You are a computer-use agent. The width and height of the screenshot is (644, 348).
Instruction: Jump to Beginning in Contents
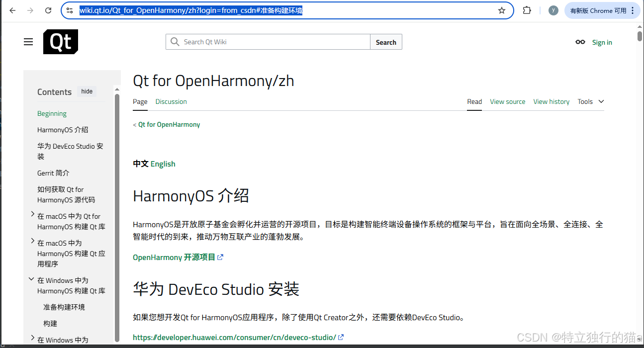(x=52, y=113)
